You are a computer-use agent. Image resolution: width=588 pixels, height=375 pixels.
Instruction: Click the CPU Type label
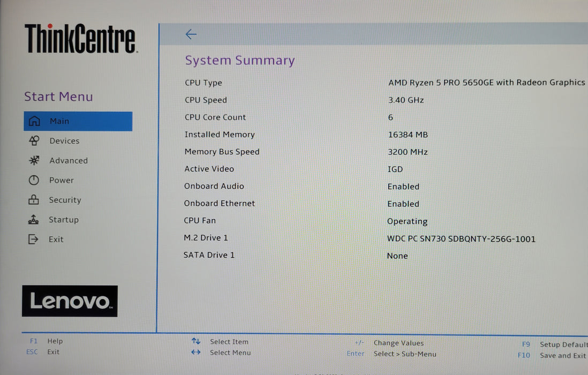tap(203, 83)
